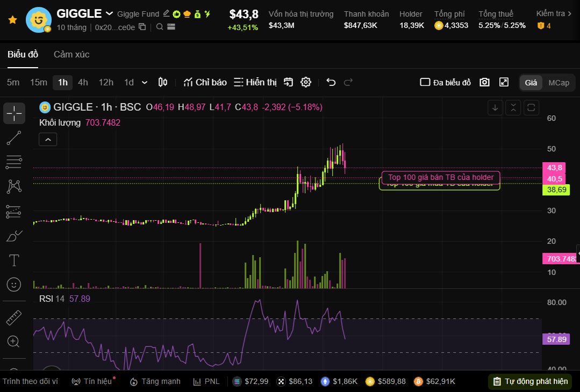The image size is (580, 392).
Task: Click the down-arrow pane button
Action: pyautogui.click(x=495, y=107)
